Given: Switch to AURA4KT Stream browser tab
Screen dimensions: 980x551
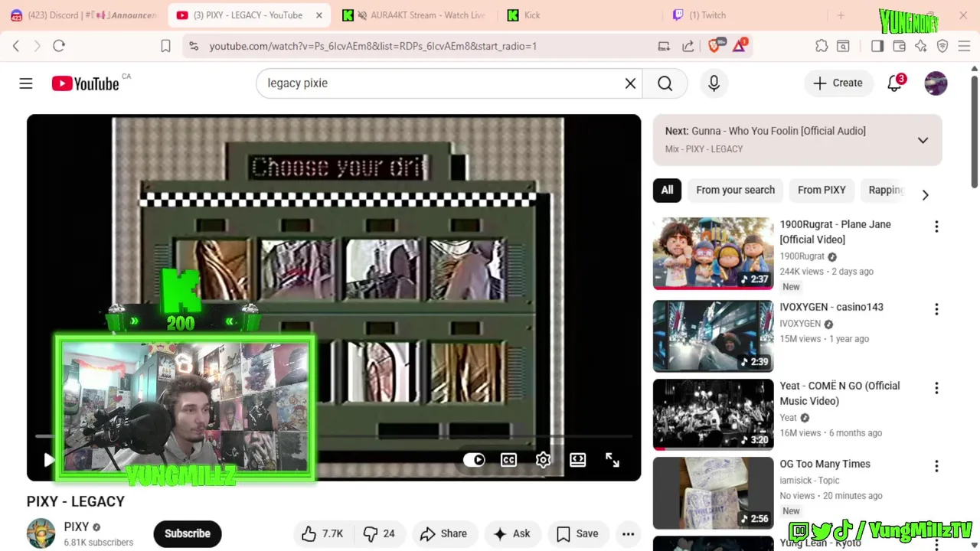Looking at the screenshot, I should click(x=413, y=15).
